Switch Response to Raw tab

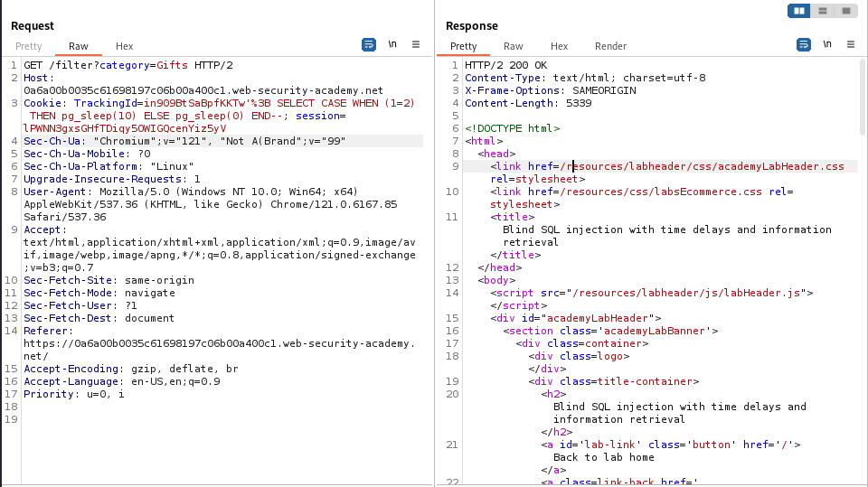pyautogui.click(x=514, y=46)
